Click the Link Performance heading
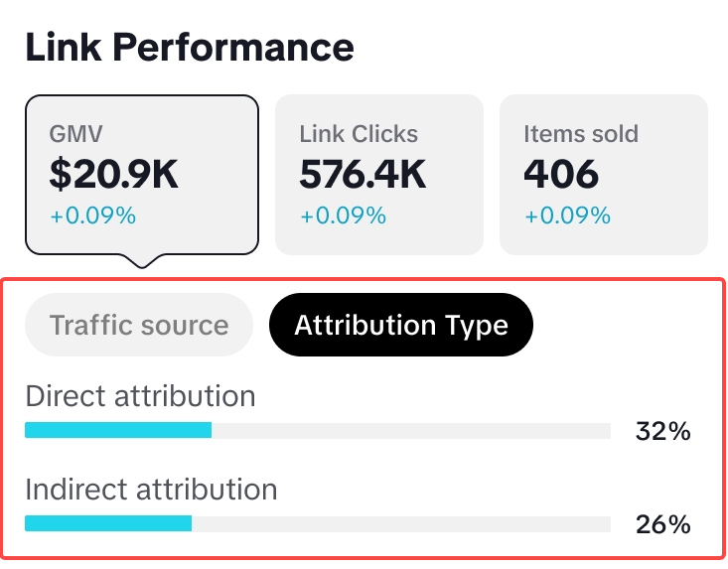This screenshot has height=569, width=728. [x=189, y=47]
